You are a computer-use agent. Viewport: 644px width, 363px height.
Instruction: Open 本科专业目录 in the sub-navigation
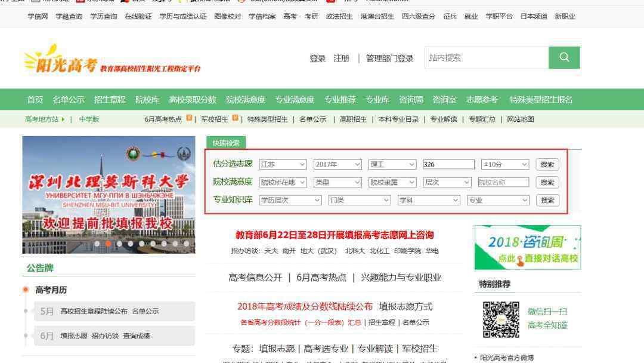398,119
